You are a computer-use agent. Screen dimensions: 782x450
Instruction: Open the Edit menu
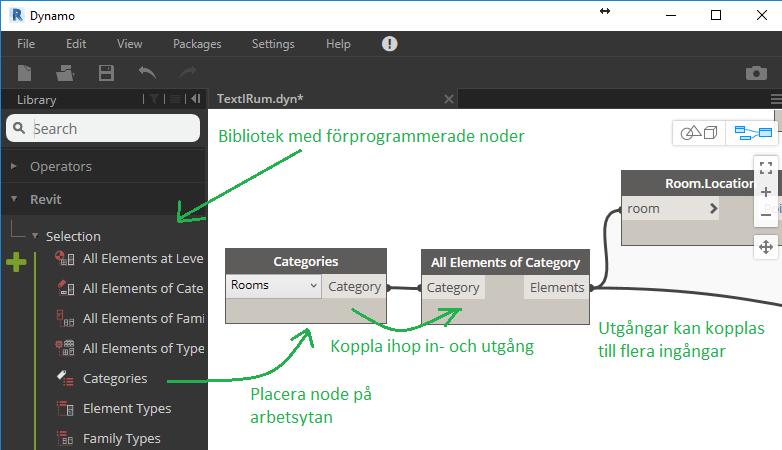[76, 44]
